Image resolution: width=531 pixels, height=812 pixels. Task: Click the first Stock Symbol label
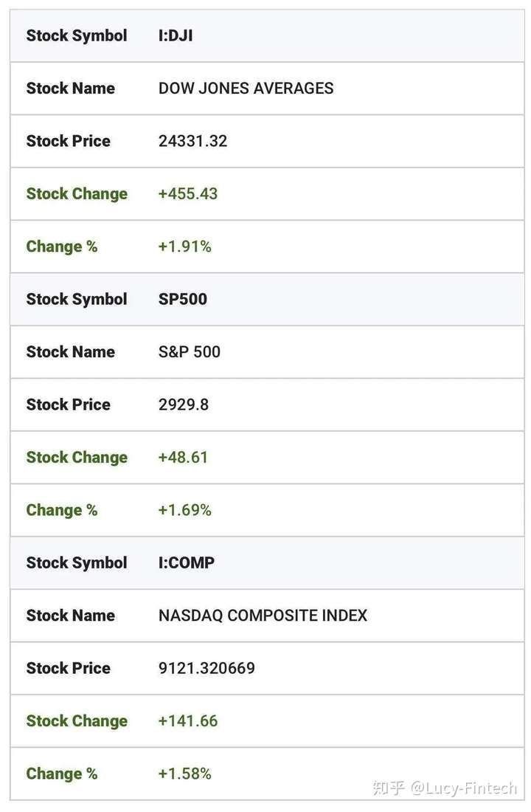[x=77, y=35]
